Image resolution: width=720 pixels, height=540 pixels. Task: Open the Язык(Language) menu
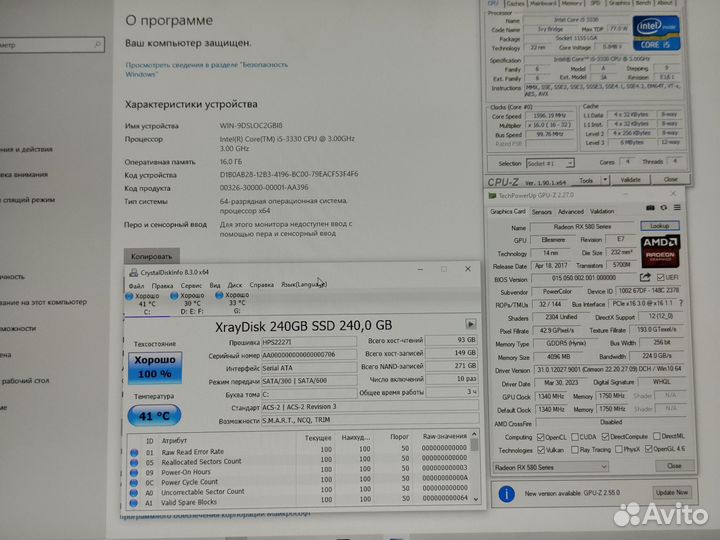click(304, 285)
